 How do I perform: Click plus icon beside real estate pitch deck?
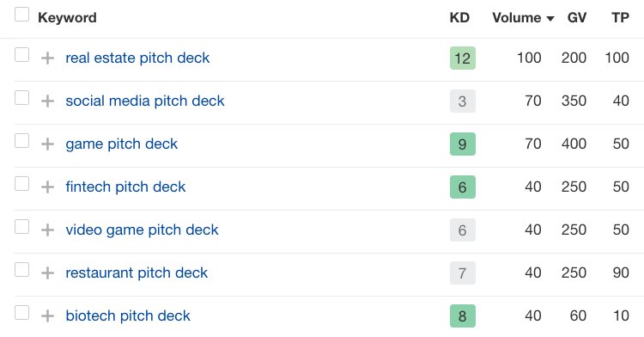pyautogui.click(x=47, y=58)
